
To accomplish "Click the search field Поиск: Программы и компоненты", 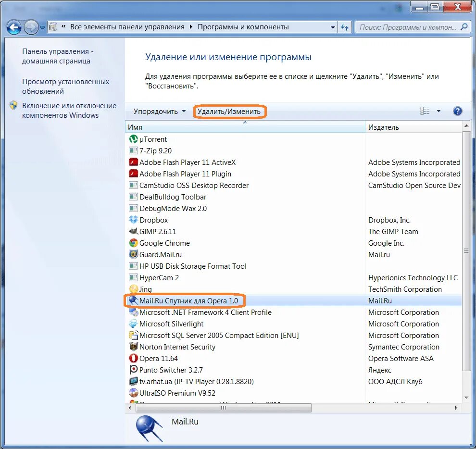I will (x=408, y=27).
